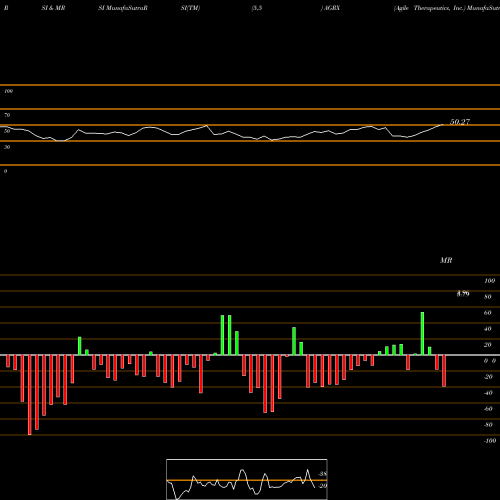Click the final RSI line point near 50.27
Screen dimensions: 500x500
(443, 125)
